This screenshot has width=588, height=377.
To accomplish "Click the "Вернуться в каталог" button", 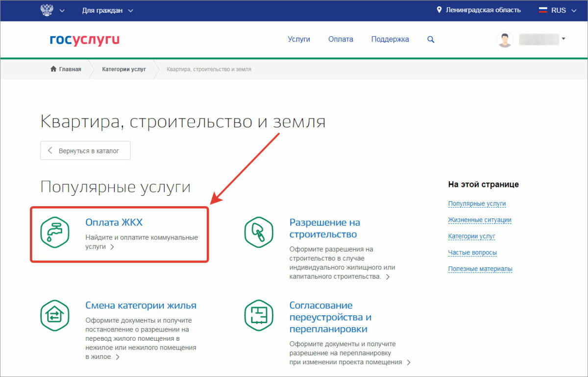I will 85,151.
